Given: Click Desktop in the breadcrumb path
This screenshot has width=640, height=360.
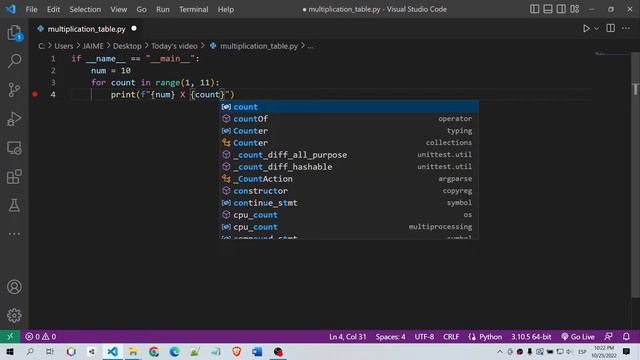Looking at the screenshot, I should [x=127, y=46].
